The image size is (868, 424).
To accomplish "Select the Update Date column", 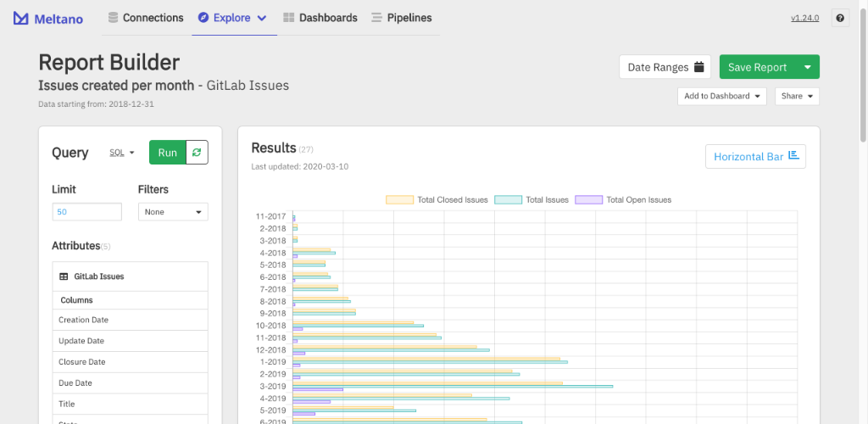I will point(130,341).
